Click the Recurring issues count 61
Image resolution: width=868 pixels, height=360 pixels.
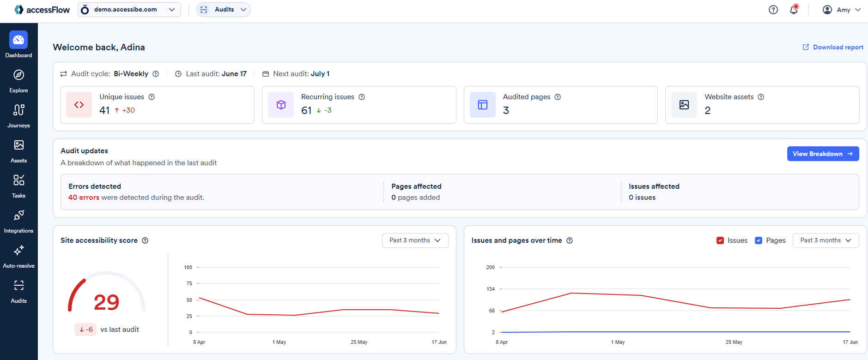point(306,110)
